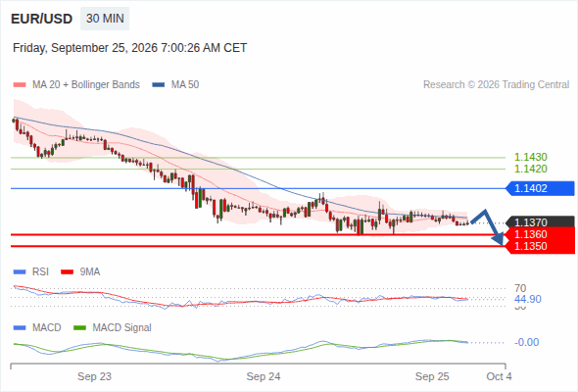The width and height of the screenshot is (578, 392).
Task: Click the 1.1420 resistance level label
Action: click(x=530, y=169)
